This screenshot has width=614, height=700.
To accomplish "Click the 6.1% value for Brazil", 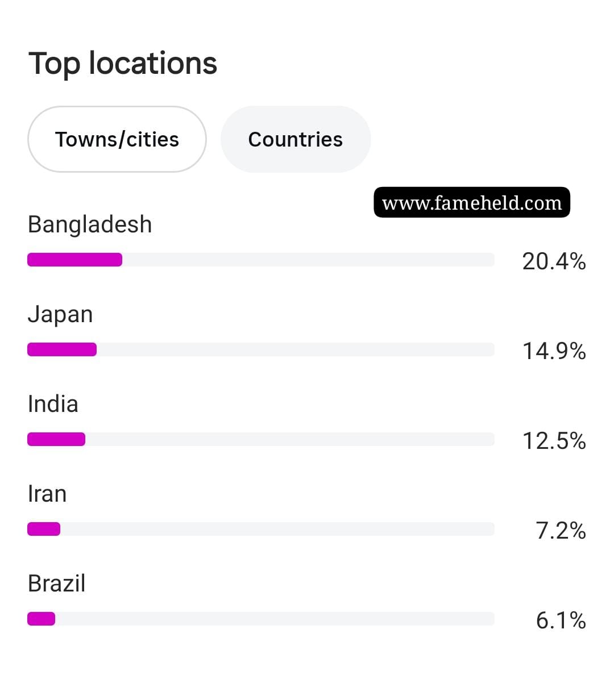I will tap(561, 620).
